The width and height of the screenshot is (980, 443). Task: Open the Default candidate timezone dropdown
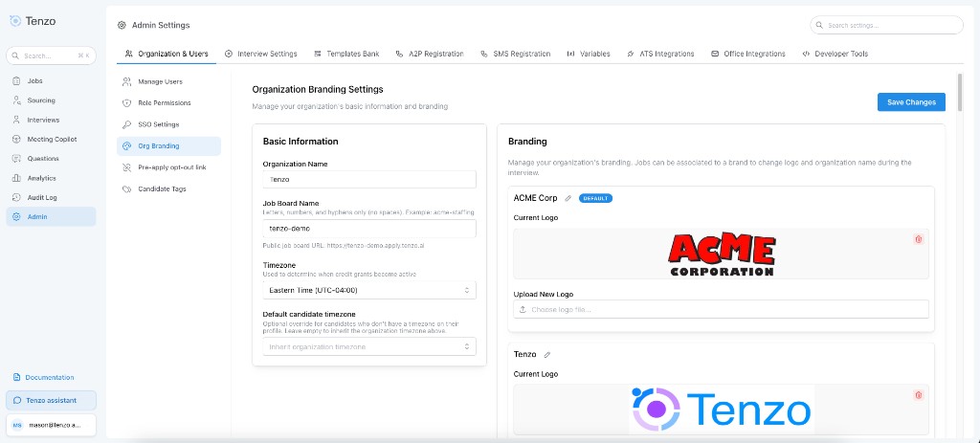coord(369,346)
